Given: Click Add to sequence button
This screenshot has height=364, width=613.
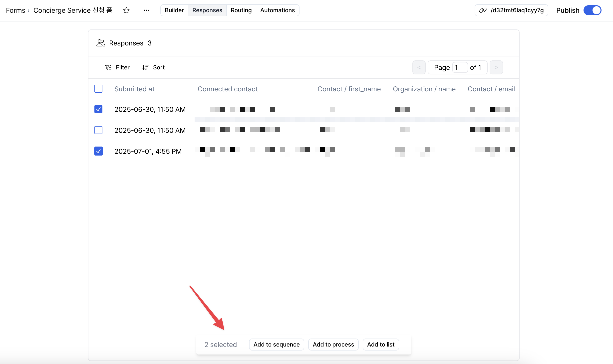Looking at the screenshot, I should (276, 345).
